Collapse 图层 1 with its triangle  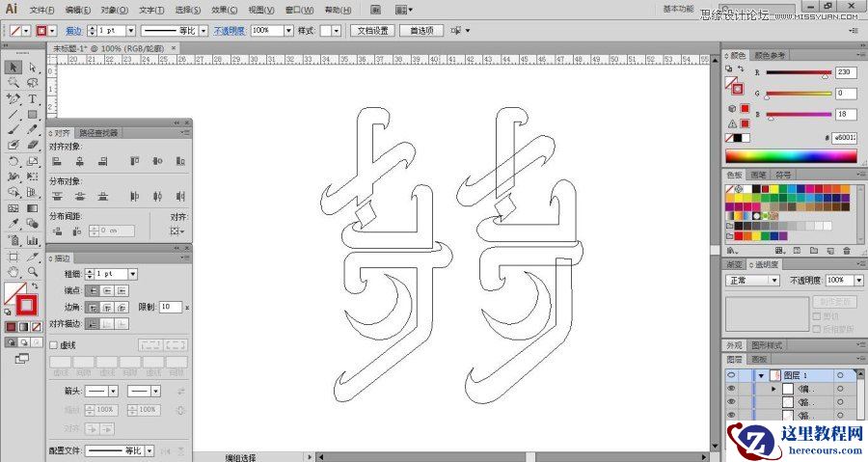[761, 376]
